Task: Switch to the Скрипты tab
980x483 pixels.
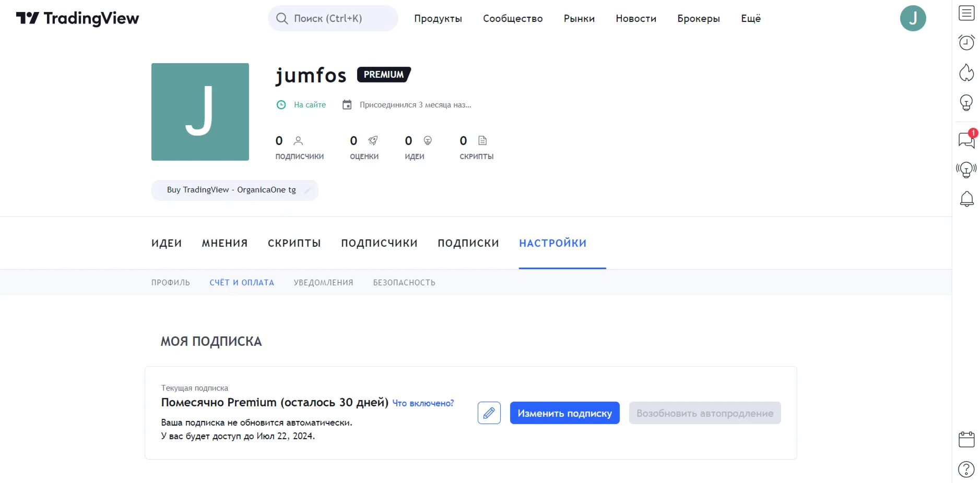Action: (x=294, y=243)
